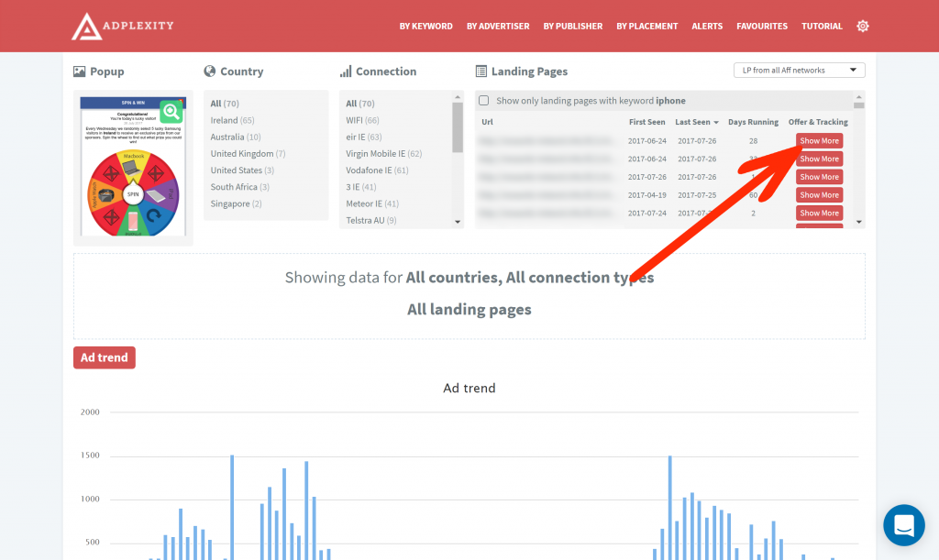Open the By Keyword menu
This screenshot has height=560, width=939.
point(425,27)
